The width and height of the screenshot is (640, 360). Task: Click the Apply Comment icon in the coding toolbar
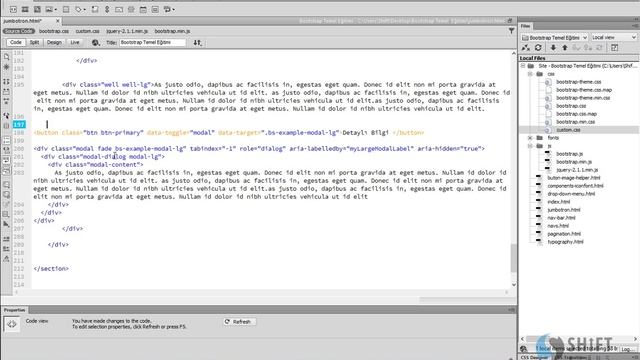coord(6,185)
